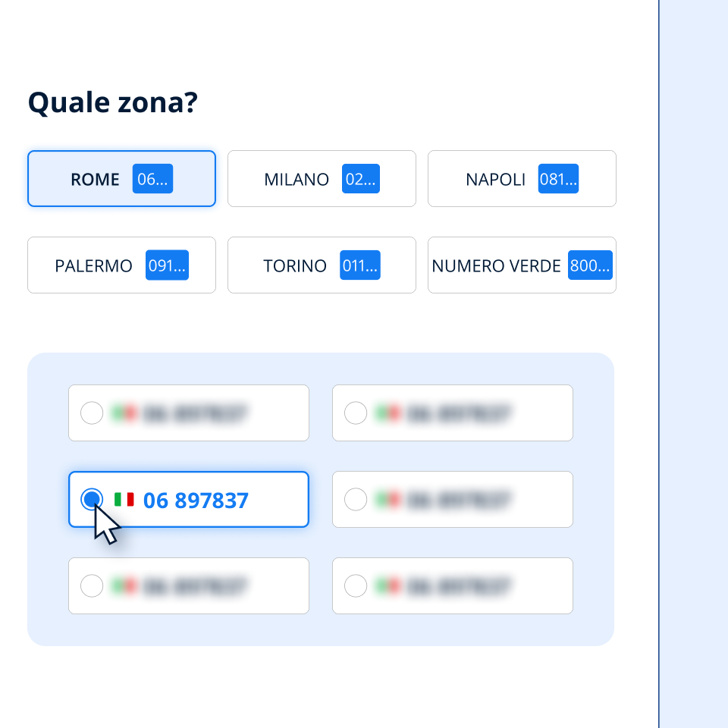Select the bottom-left phone number option
Viewport: 728px width, 728px height.
(188, 585)
